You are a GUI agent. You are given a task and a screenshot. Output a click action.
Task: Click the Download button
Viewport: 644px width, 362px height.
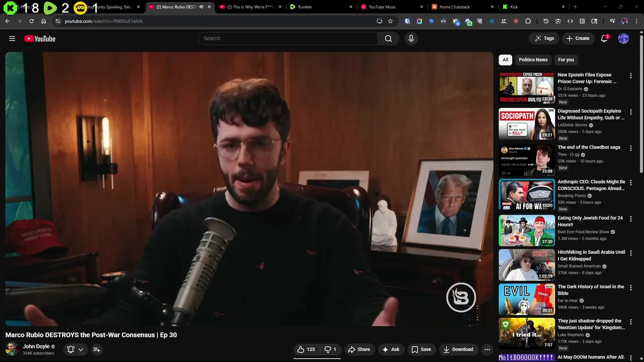(458, 349)
